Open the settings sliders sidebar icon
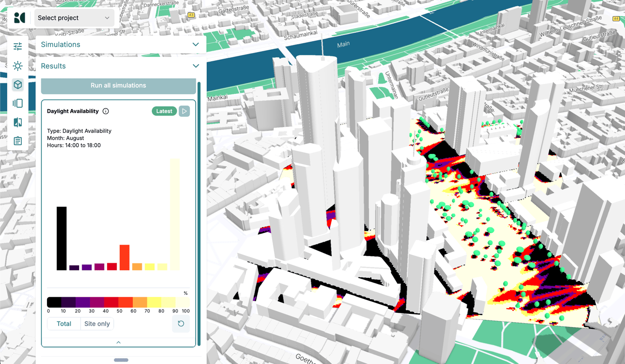The image size is (625, 364). tap(18, 46)
